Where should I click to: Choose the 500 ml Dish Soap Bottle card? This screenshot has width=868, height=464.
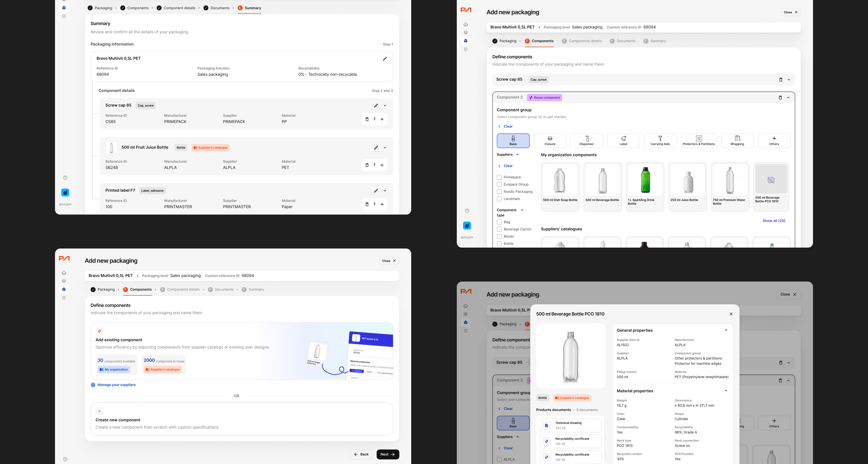pyautogui.click(x=560, y=187)
